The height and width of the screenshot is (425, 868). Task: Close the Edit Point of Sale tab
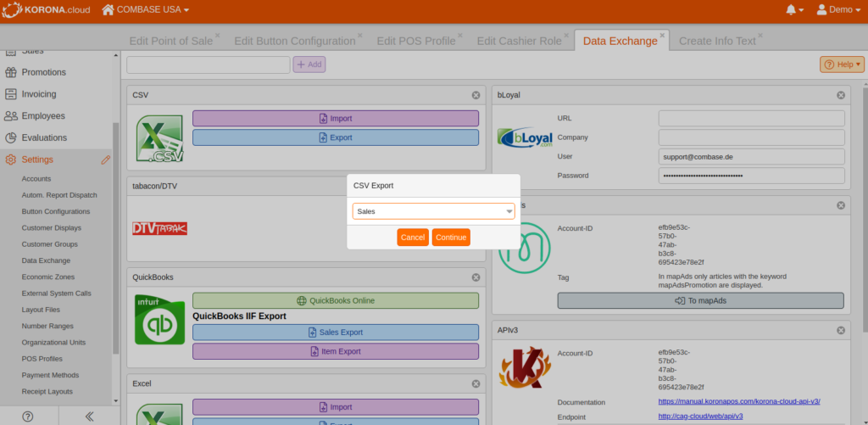pyautogui.click(x=218, y=35)
